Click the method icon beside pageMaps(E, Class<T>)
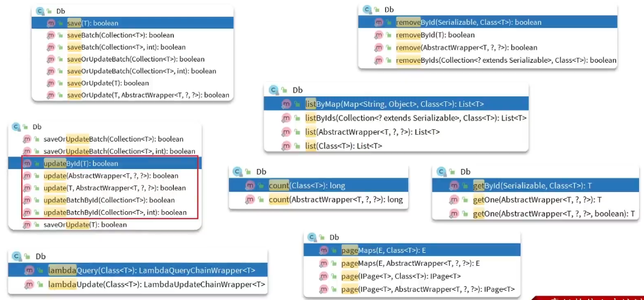Screen dimensions: 644x300 pos(323,250)
